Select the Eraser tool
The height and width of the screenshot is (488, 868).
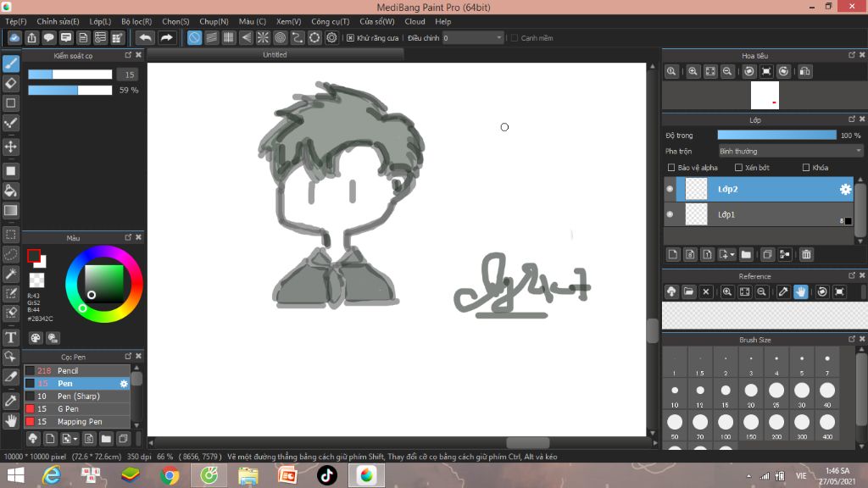tap(11, 84)
